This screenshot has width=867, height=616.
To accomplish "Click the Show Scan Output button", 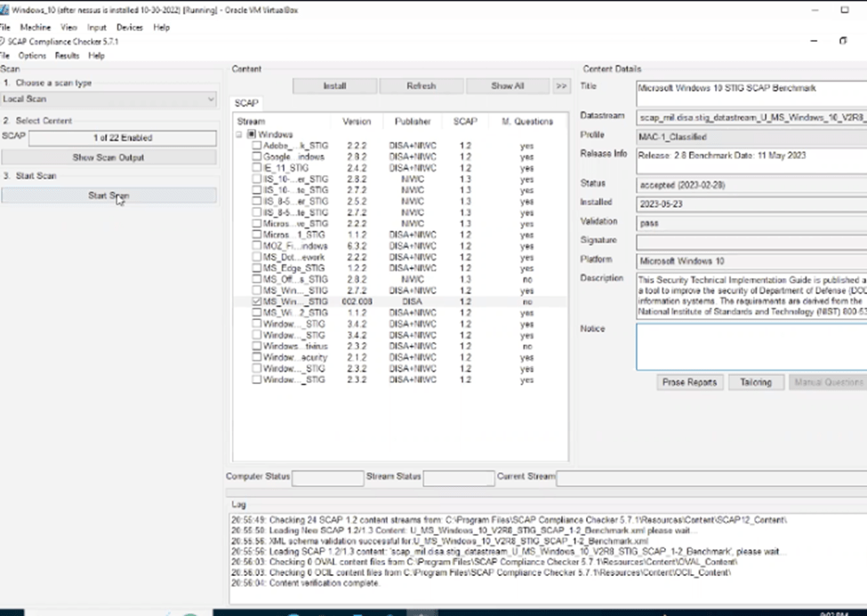I will [x=108, y=157].
